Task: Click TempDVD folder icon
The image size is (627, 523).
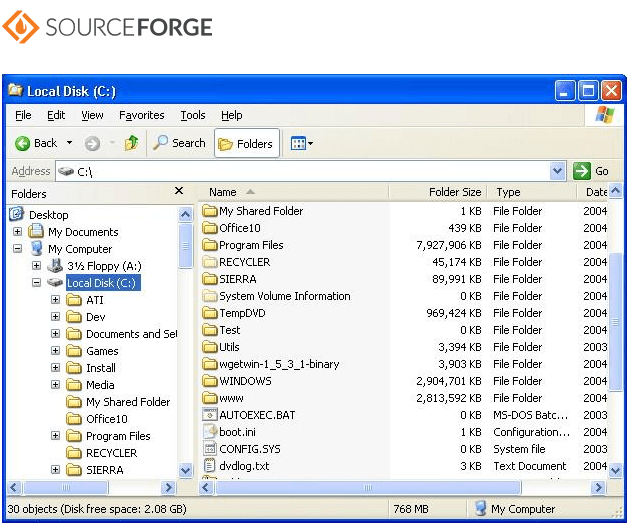Action: click(210, 313)
